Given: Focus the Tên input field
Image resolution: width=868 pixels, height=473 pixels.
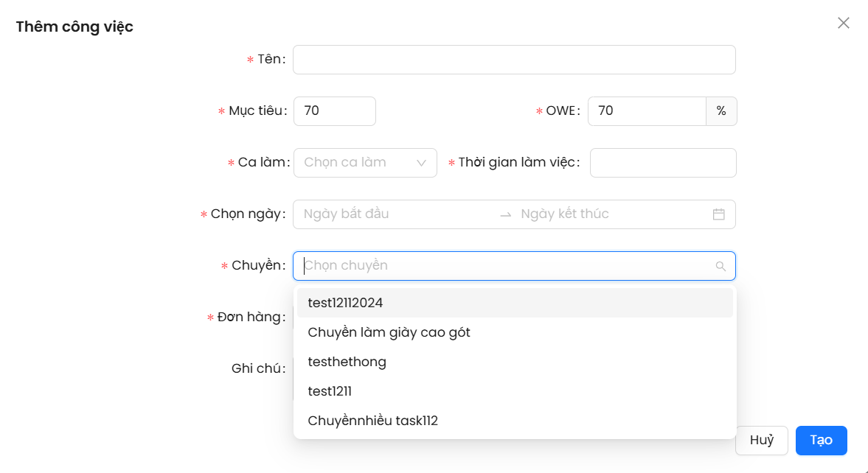Looking at the screenshot, I should 514,60.
